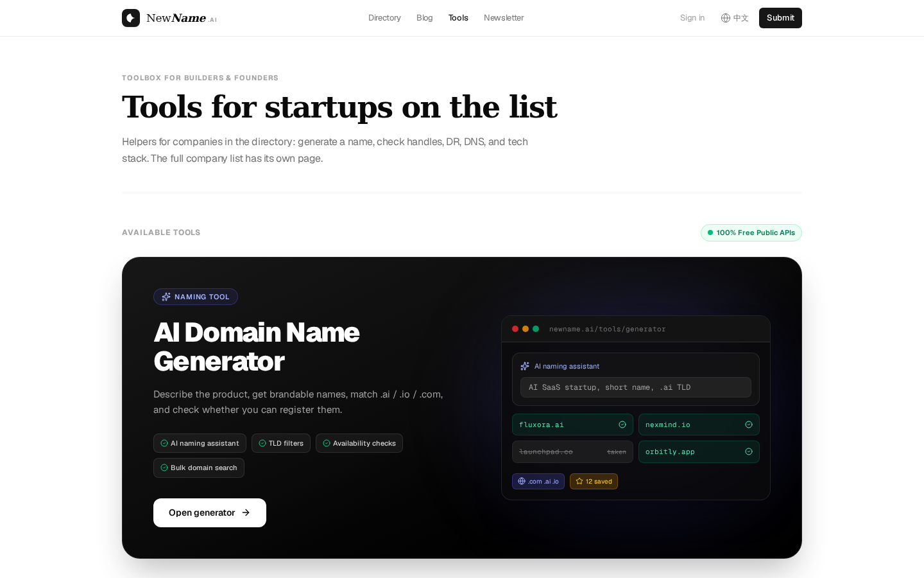This screenshot has height=578, width=924.
Task: Open the Newsletter nav link
Action: [504, 18]
